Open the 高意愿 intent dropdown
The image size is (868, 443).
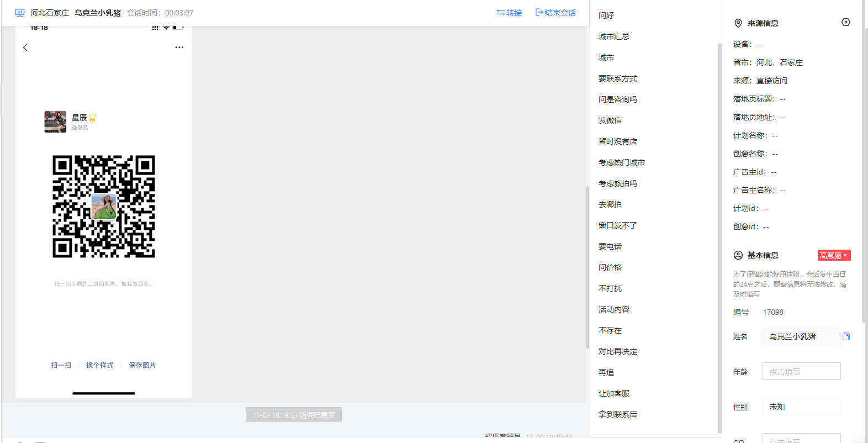tap(834, 255)
